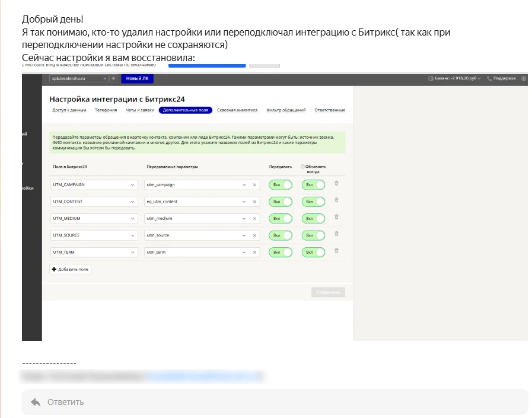The image size is (532, 418).
Task: Open the eq_utm_content parameter dropdown
Action: 244,202
